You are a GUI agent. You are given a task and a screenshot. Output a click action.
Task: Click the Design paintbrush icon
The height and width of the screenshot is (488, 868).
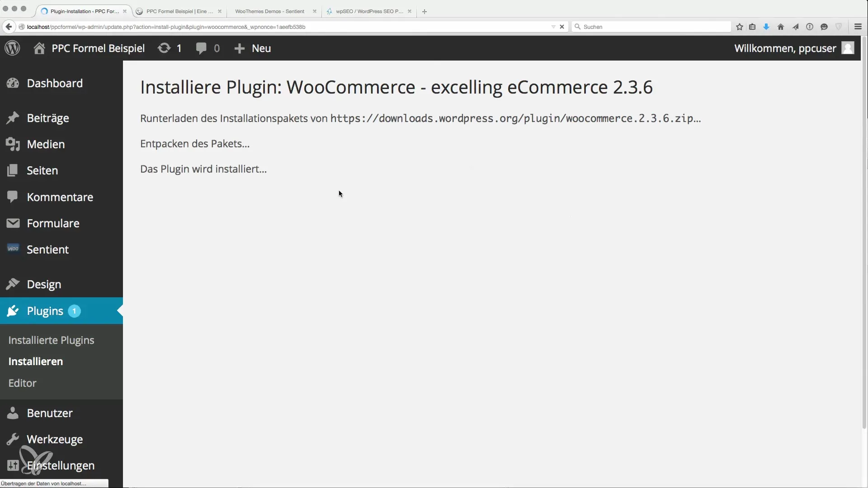(x=13, y=284)
